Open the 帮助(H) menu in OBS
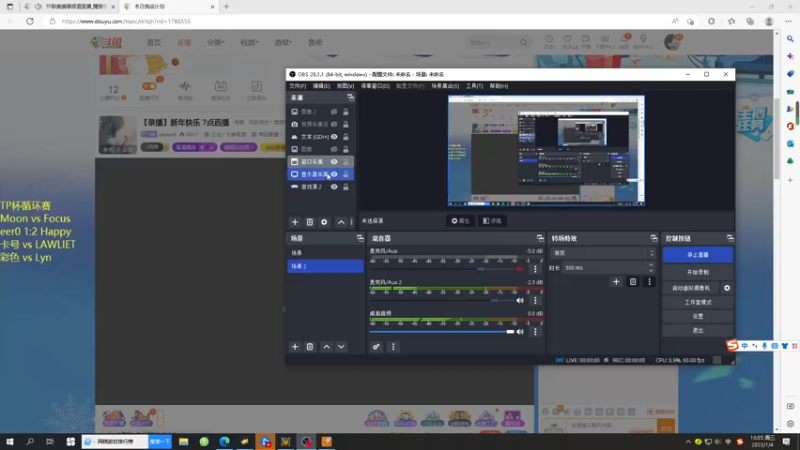The height and width of the screenshot is (450, 800). [x=498, y=86]
